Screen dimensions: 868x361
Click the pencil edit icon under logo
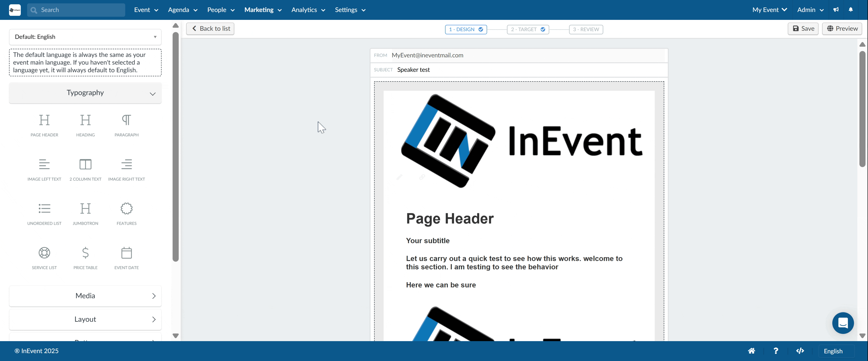coord(399,177)
